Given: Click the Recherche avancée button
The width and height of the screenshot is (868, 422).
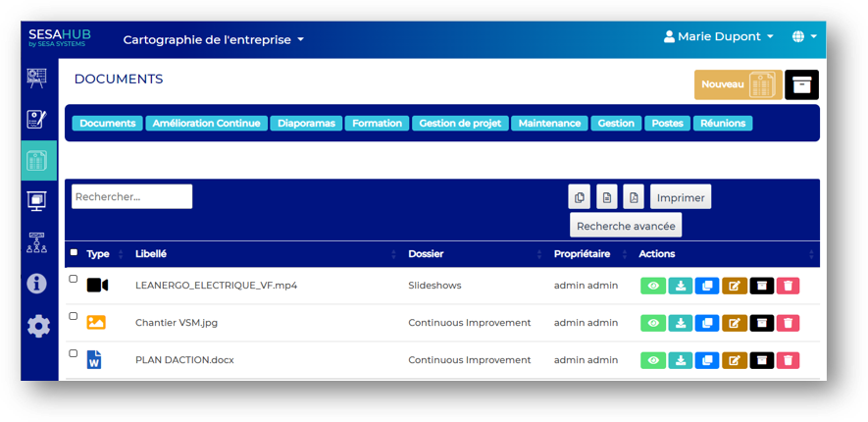Looking at the screenshot, I should [626, 226].
